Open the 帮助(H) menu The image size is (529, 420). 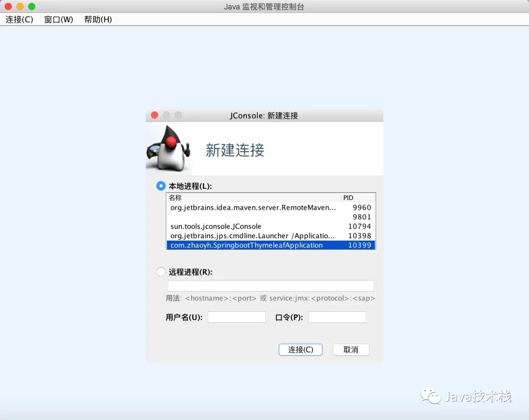[x=98, y=19]
